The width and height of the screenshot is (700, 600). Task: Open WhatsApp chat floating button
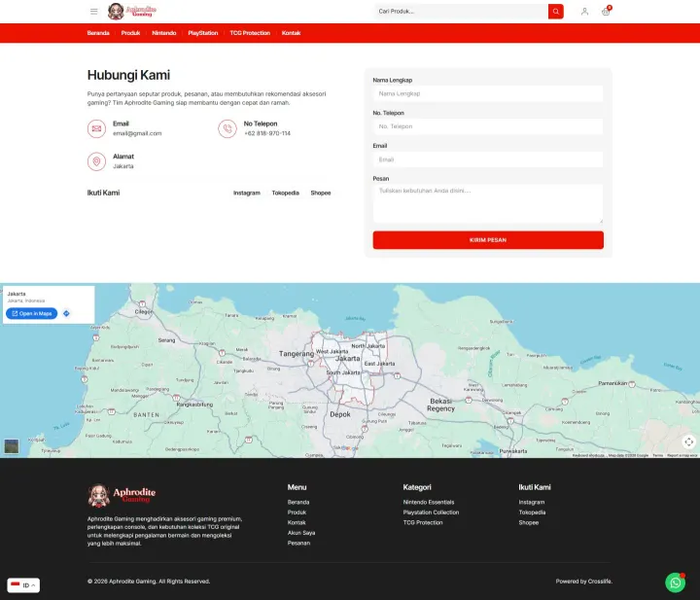(675, 582)
